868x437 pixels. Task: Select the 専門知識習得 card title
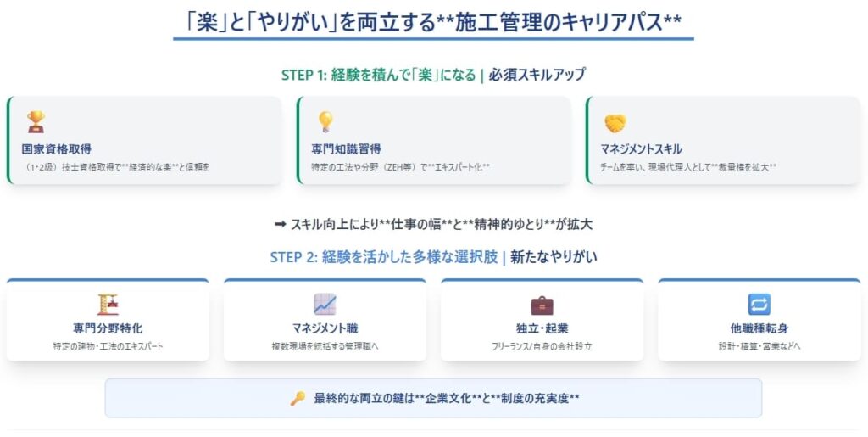pos(346,148)
